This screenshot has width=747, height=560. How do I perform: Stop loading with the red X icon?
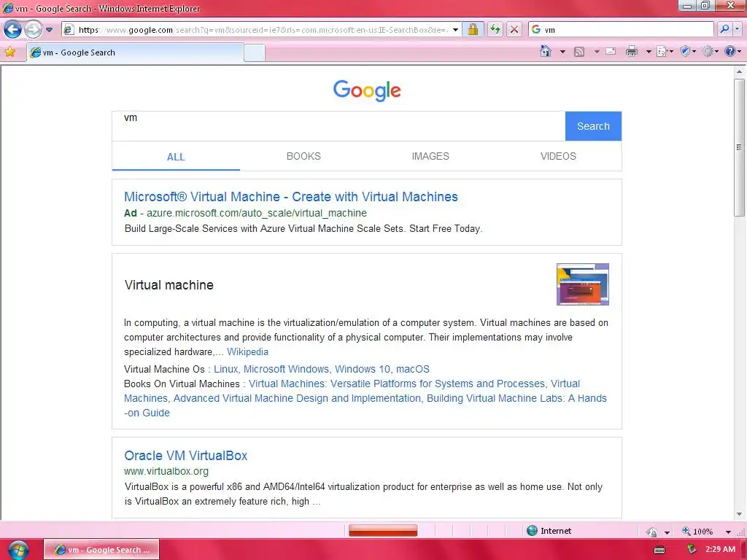[x=514, y=29]
